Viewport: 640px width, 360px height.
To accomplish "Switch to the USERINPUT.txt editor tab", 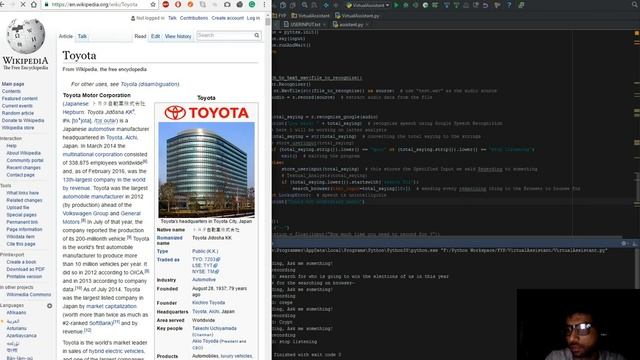I will click(x=302, y=24).
